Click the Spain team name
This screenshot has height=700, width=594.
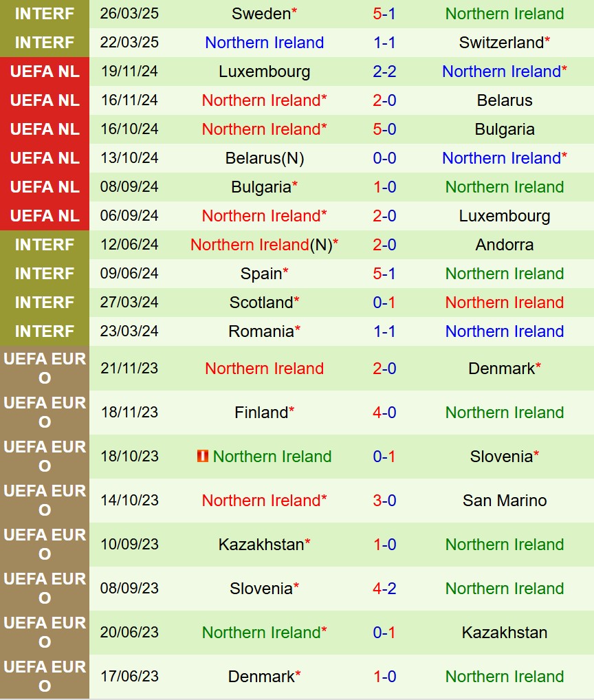pos(261,273)
